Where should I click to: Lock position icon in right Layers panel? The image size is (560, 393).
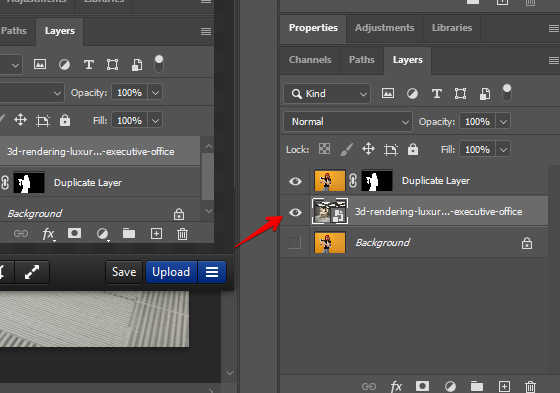point(368,149)
